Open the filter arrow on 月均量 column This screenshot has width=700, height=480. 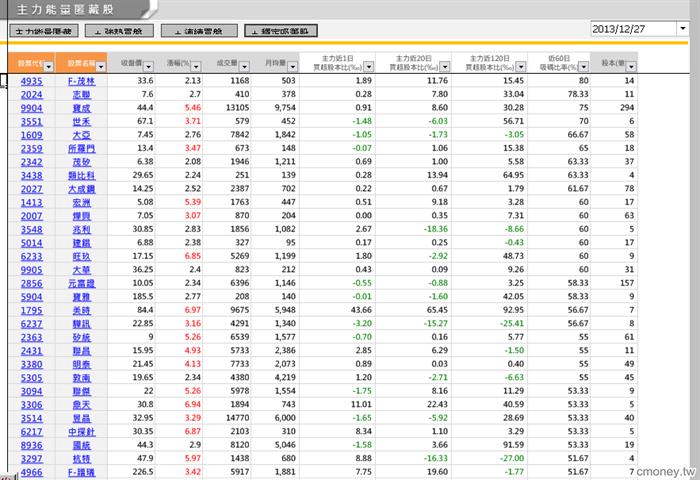(x=292, y=67)
